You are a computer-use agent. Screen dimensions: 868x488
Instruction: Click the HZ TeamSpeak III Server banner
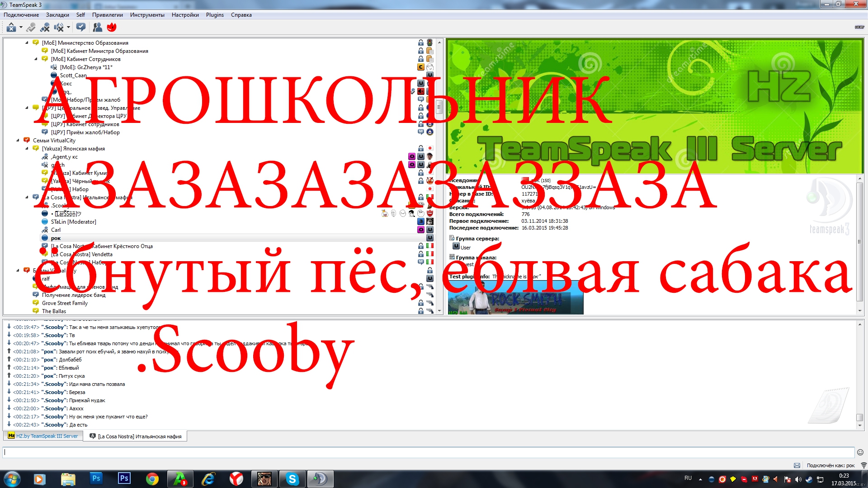(655, 106)
